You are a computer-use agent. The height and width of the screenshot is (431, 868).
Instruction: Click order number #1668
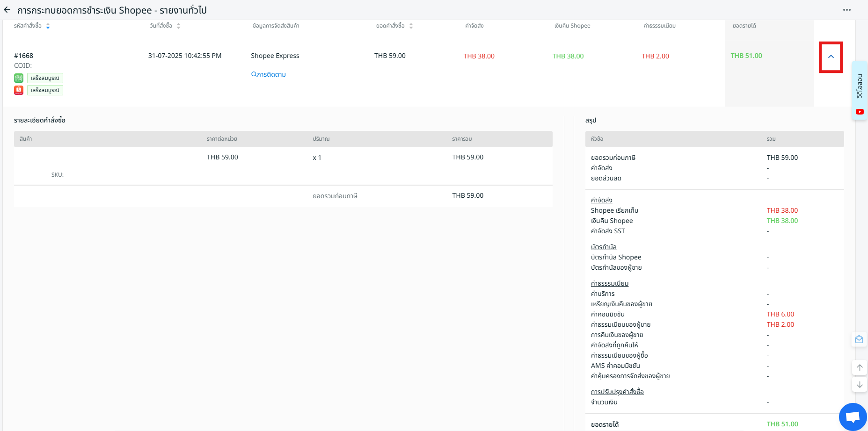[x=24, y=56]
